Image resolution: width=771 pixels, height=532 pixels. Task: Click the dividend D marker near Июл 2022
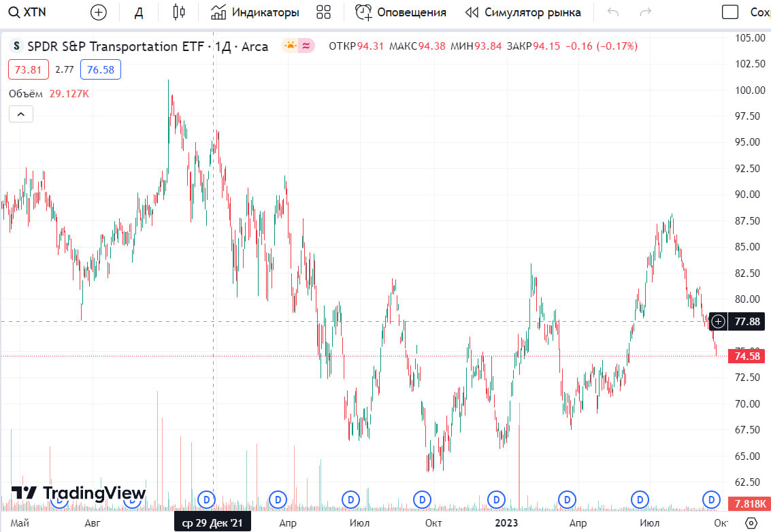[x=350, y=500]
